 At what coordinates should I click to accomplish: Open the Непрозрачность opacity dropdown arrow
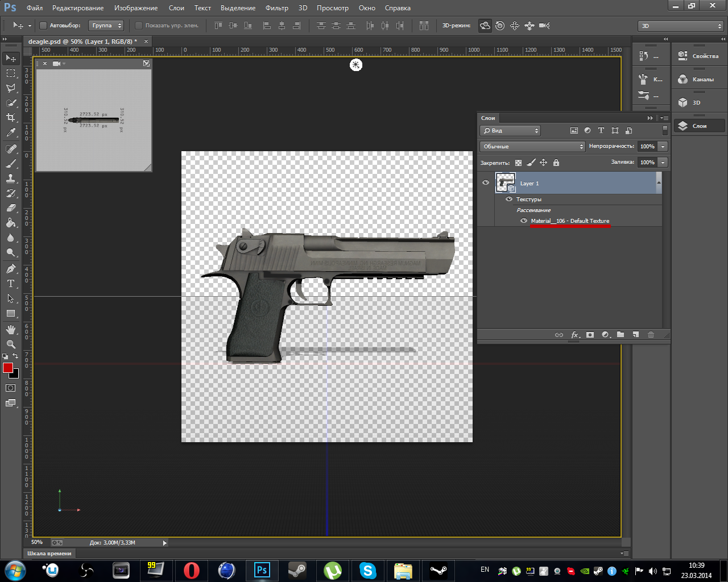[x=663, y=147]
